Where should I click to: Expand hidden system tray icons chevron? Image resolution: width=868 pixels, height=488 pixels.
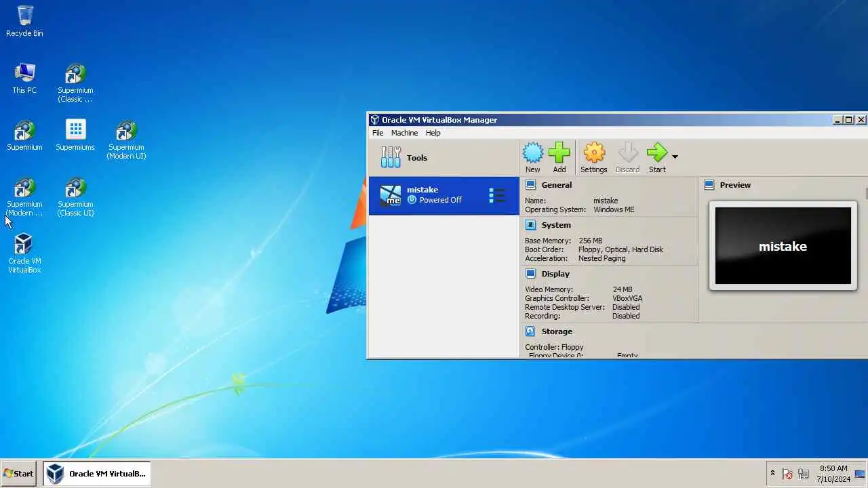point(772,474)
